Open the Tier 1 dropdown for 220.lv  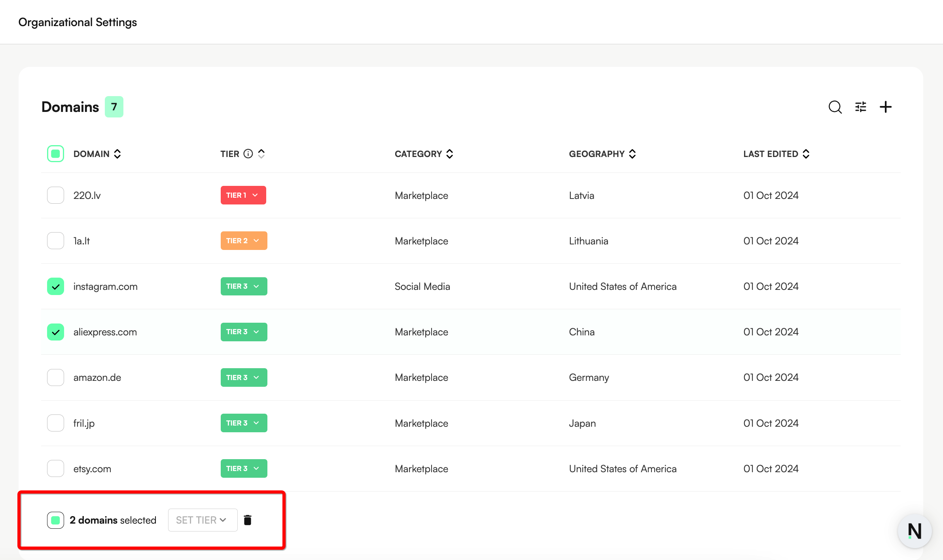(243, 195)
